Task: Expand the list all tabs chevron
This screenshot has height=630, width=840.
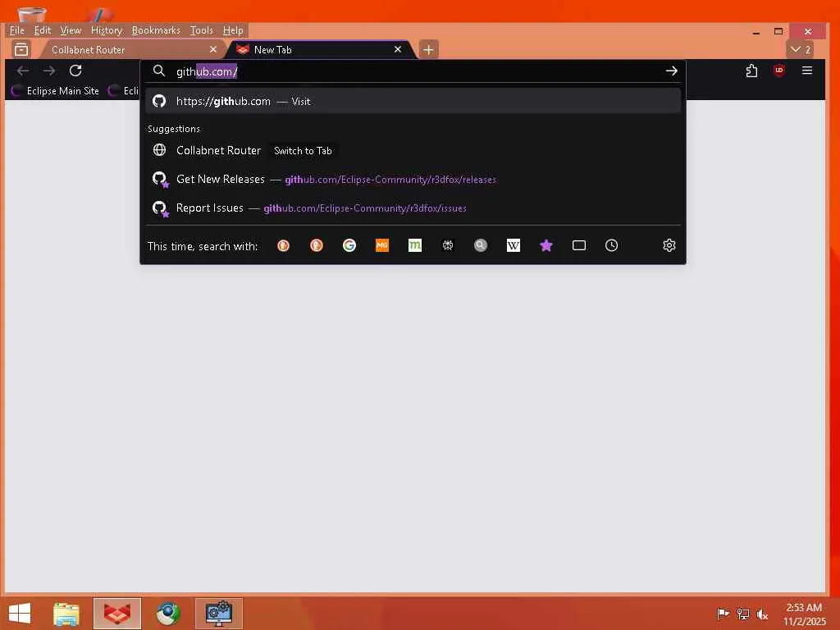Action: [801, 49]
